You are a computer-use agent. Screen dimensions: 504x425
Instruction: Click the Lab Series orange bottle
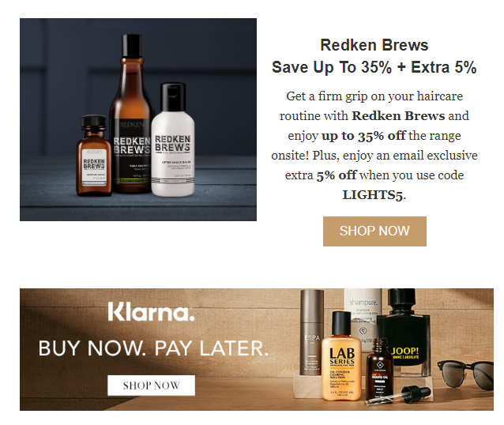tap(341, 356)
